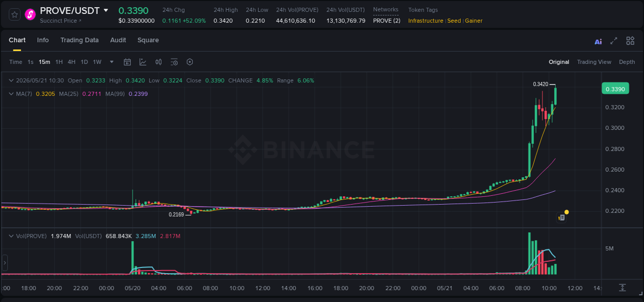644x302 pixels.
Task: Click the 24h Vol(PROVE) value 44,610,636.10
Action: point(296,21)
